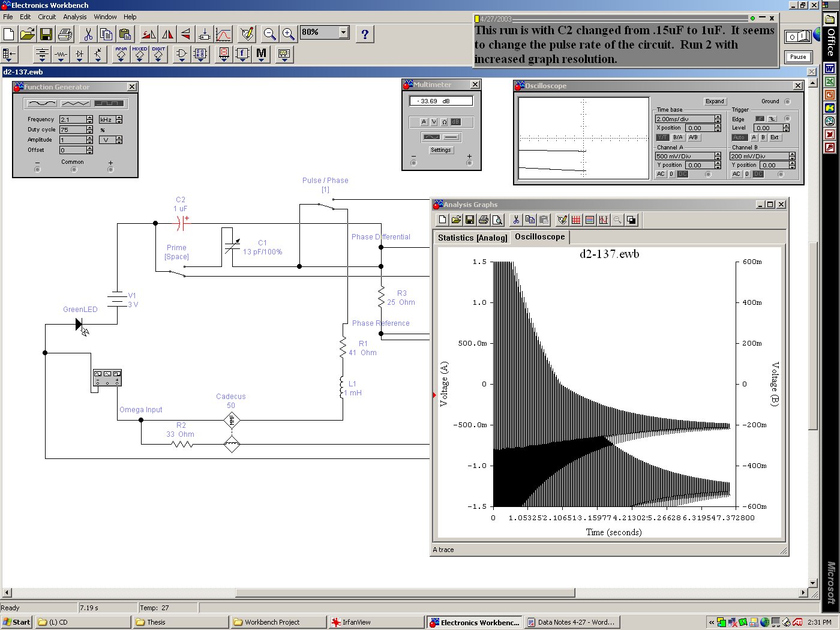Click the New circuit icon in main toolbar

click(9, 34)
